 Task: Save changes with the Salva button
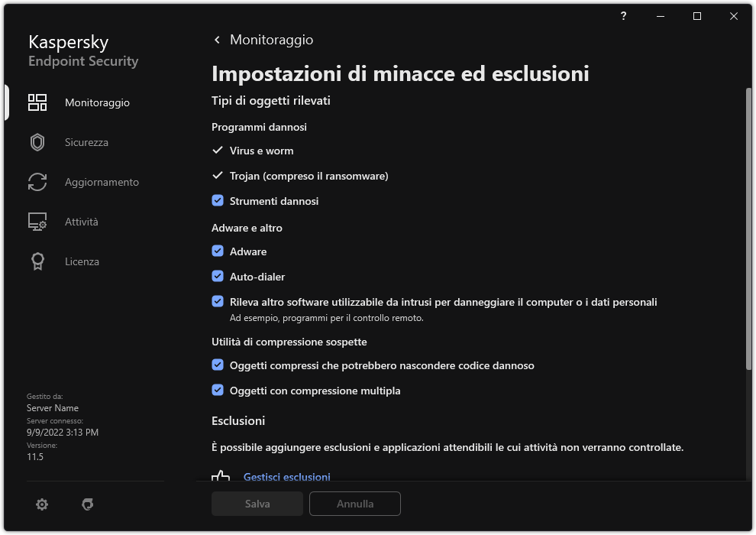257,504
